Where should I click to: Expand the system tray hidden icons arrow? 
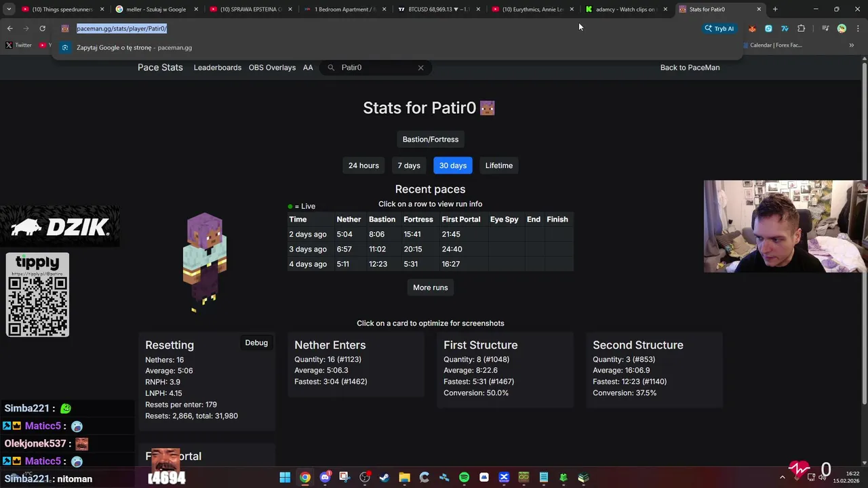pos(782,478)
